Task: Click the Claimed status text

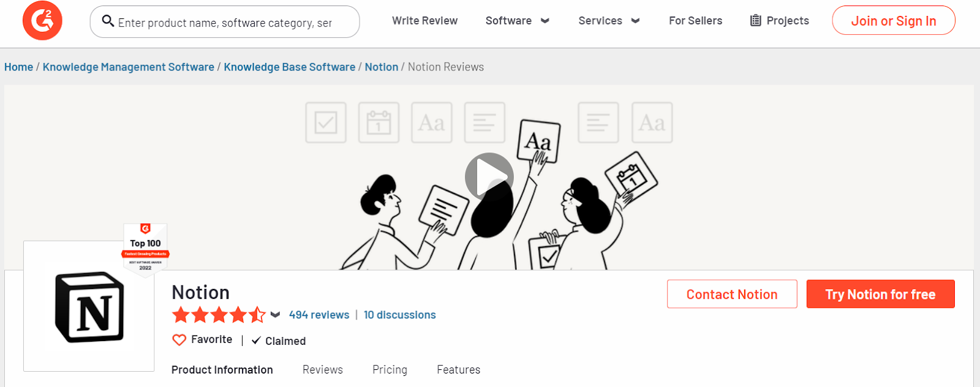Action: click(285, 341)
